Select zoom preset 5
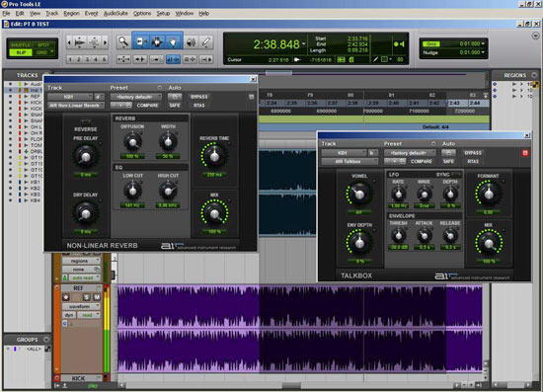 104,59
